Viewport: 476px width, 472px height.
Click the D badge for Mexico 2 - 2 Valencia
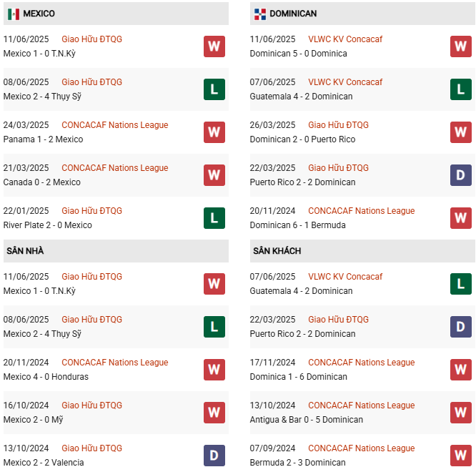pyautogui.click(x=214, y=456)
